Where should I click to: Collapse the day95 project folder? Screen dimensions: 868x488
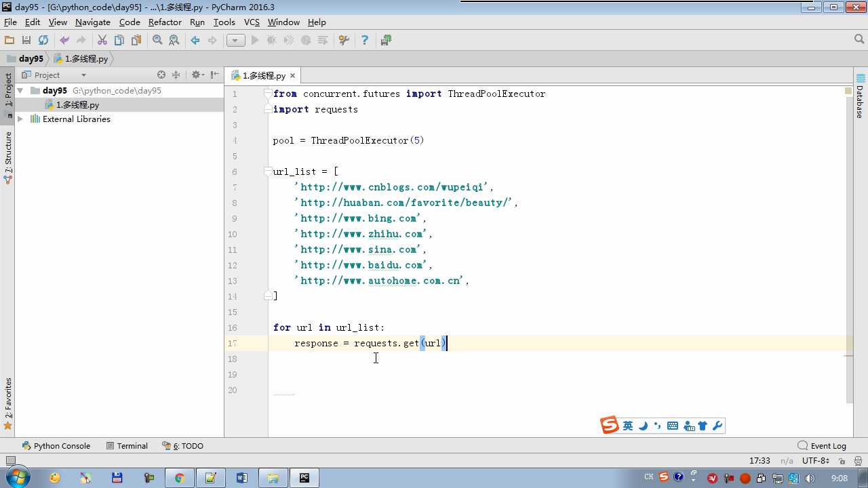pyautogui.click(x=20, y=90)
